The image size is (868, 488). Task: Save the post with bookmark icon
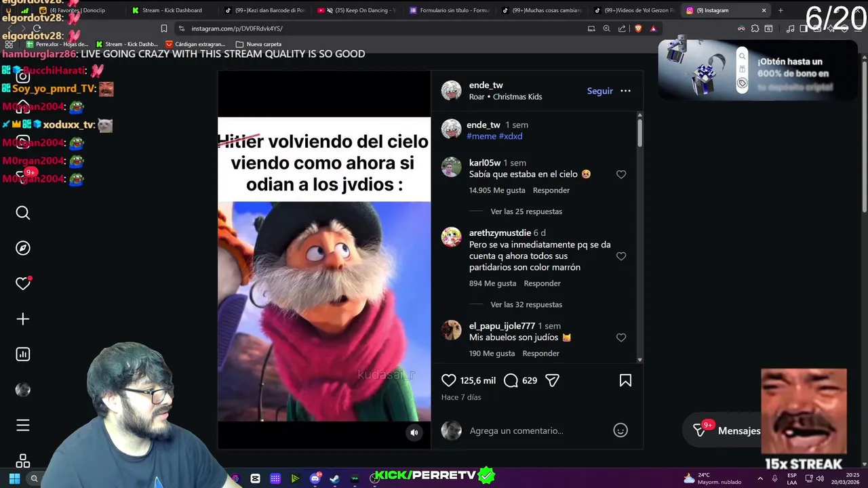click(625, 380)
